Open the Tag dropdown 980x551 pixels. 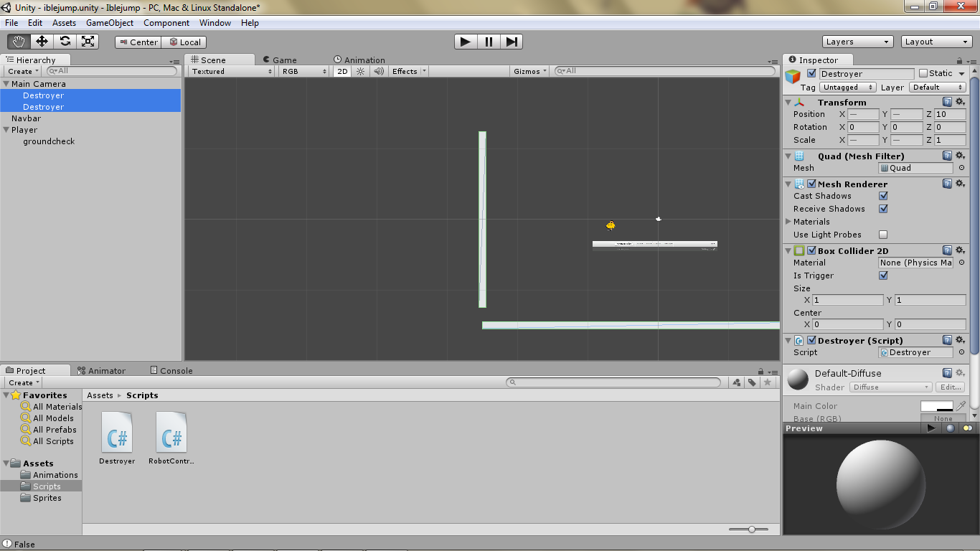click(848, 88)
